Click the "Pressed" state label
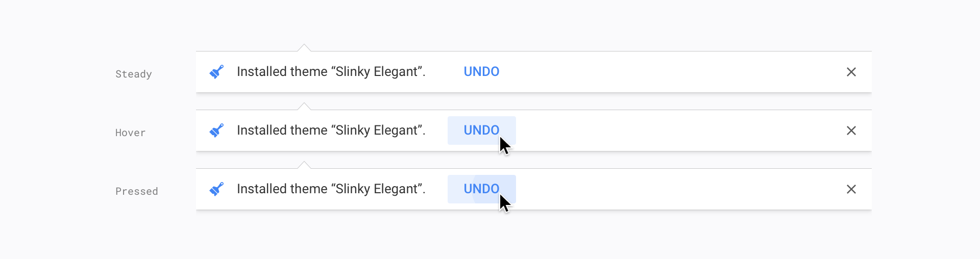980x259 pixels. coord(137,191)
